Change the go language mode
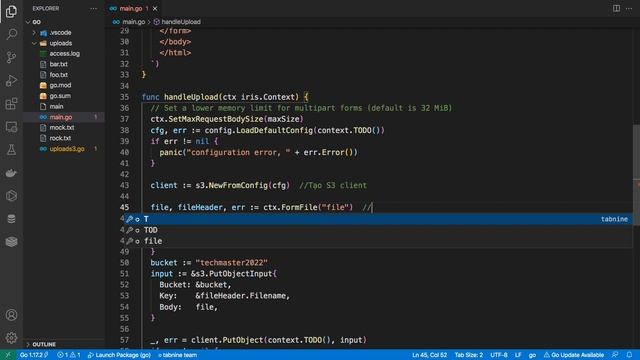 (x=532, y=355)
